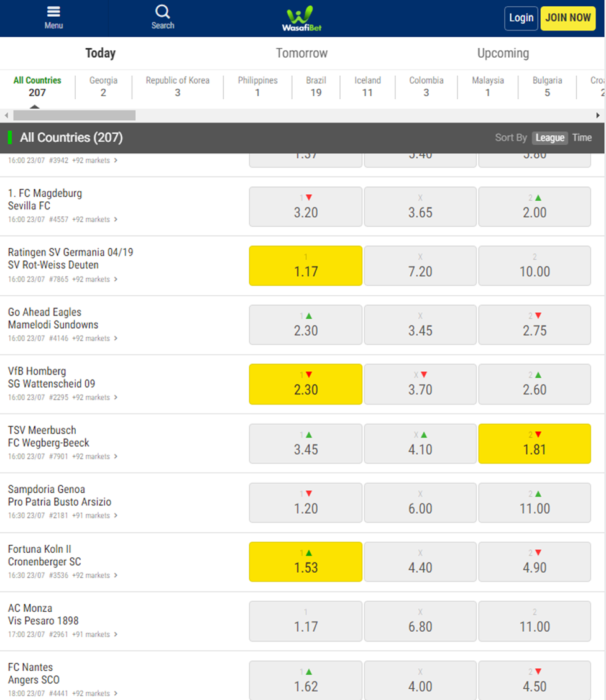The image size is (606, 700).
Task: Sort matches by League
Action: pos(549,138)
